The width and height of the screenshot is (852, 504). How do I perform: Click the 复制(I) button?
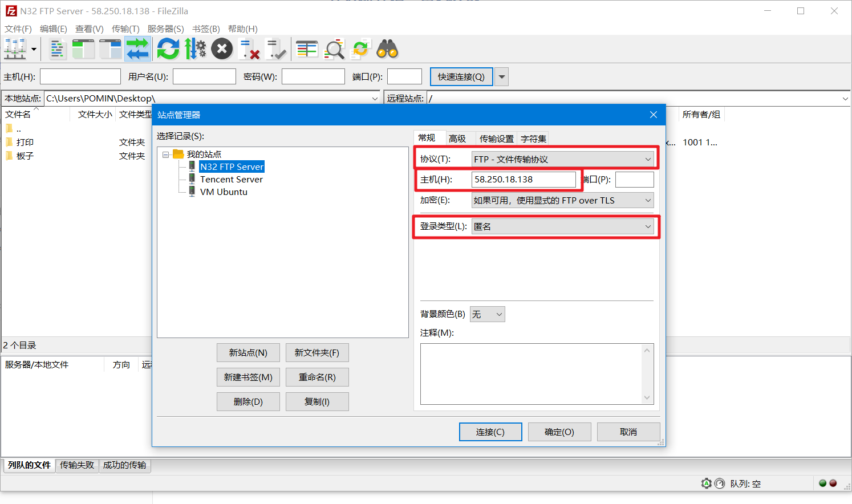coord(317,402)
